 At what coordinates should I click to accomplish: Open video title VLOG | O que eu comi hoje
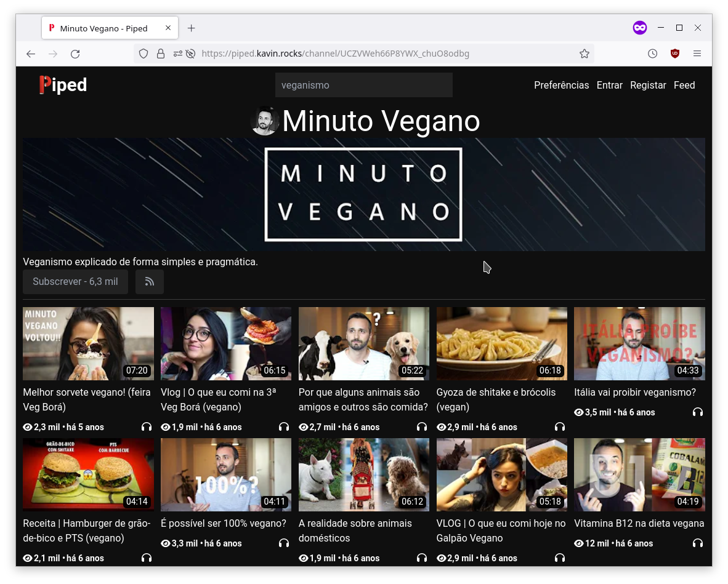click(x=501, y=531)
